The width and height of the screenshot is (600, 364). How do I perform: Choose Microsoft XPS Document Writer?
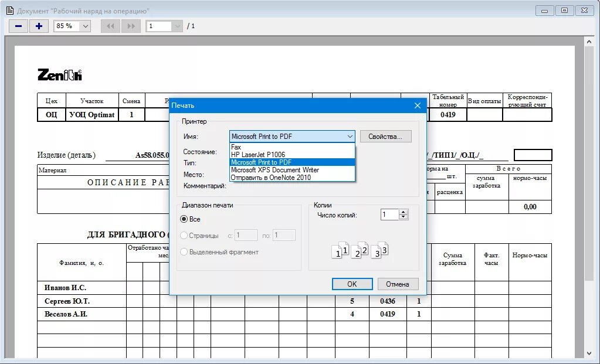coord(292,170)
